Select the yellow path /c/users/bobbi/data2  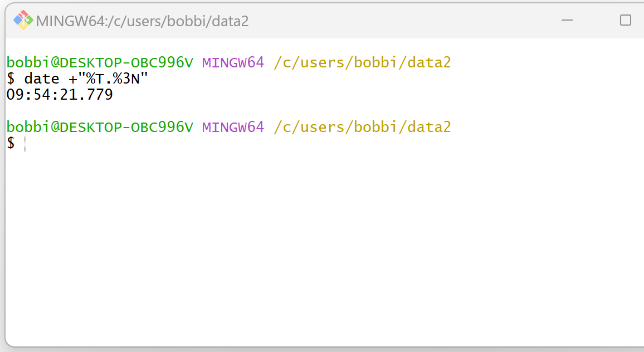[x=361, y=62]
